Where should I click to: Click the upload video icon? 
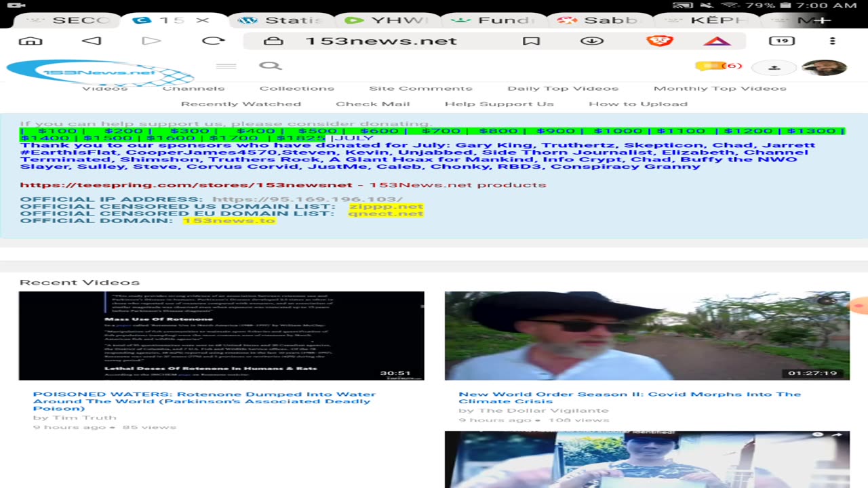point(774,67)
